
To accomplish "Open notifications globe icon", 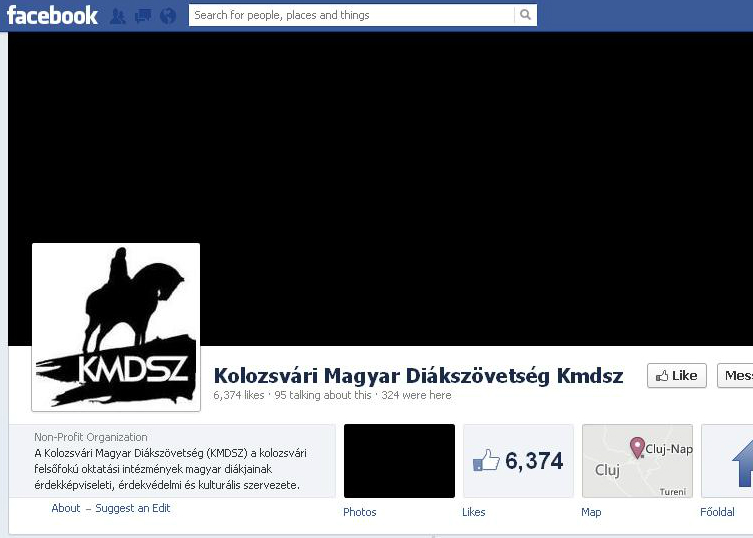I will (168, 16).
